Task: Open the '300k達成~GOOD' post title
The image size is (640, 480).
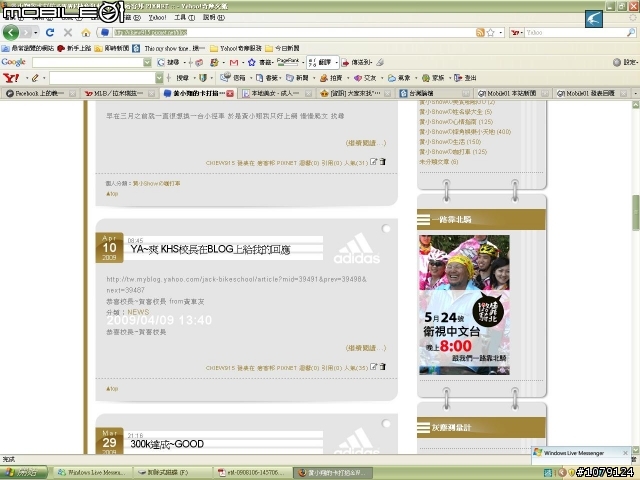Action: (167, 444)
